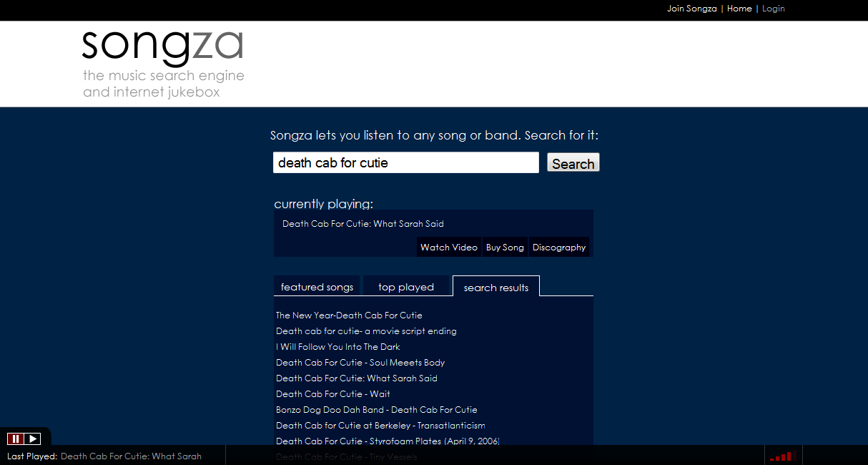The image size is (868, 465).
Task: Play a movie script ending result
Action: [366, 331]
